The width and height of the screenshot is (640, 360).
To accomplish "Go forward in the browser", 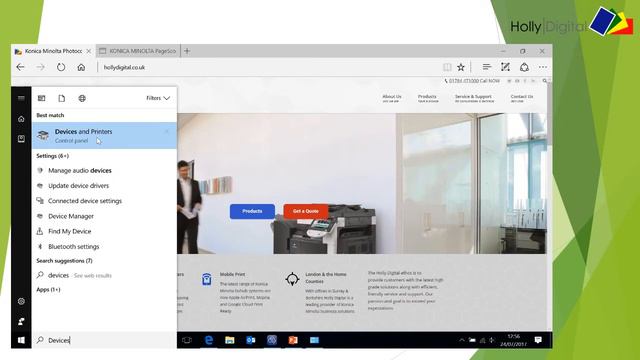I will point(40,67).
